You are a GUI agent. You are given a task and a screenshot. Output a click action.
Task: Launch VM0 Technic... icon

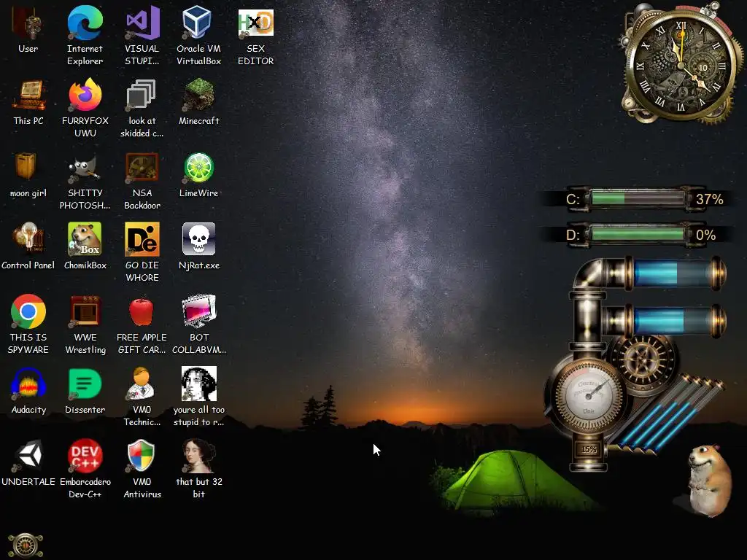tap(142, 384)
